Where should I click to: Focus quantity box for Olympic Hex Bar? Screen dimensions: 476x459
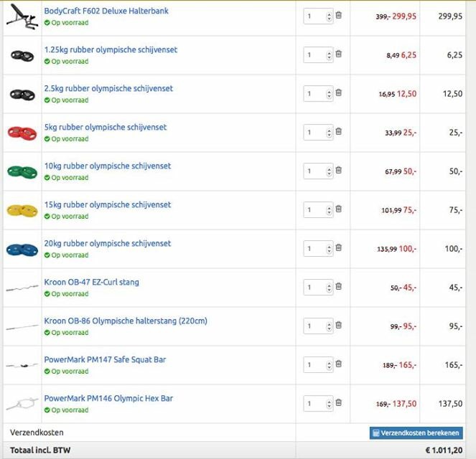pyautogui.click(x=318, y=404)
